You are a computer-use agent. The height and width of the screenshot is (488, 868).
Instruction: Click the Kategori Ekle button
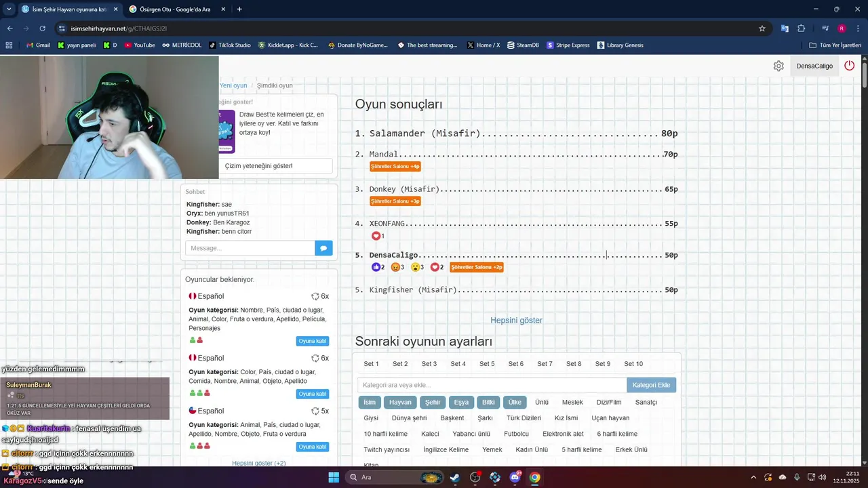click(x=651, y=385)
